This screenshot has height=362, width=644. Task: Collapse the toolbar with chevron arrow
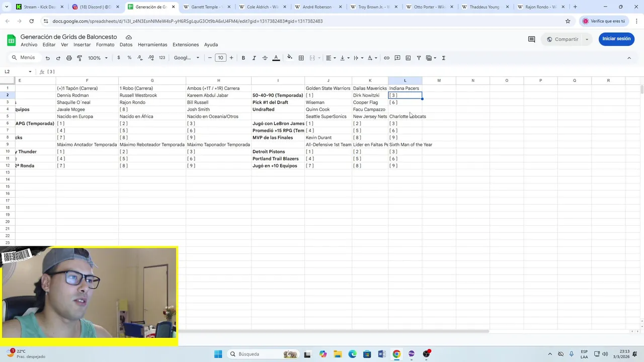pyautogui.click(x=629, y=58)
